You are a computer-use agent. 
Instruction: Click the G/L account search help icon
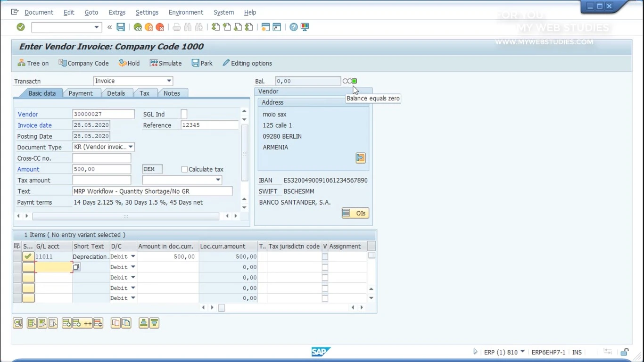click(76, 267)
